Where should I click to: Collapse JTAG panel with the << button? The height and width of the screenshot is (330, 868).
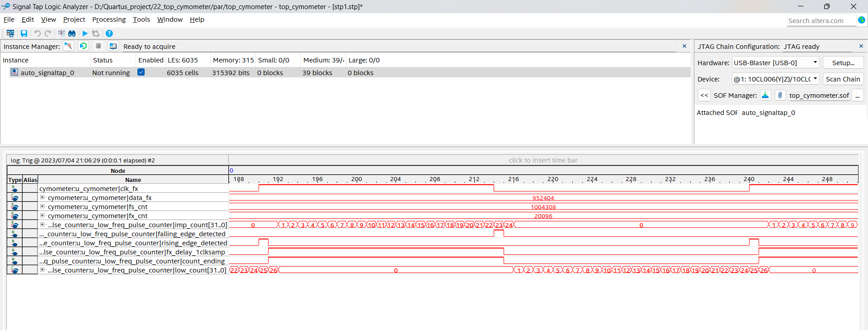[x=704, y=95]
